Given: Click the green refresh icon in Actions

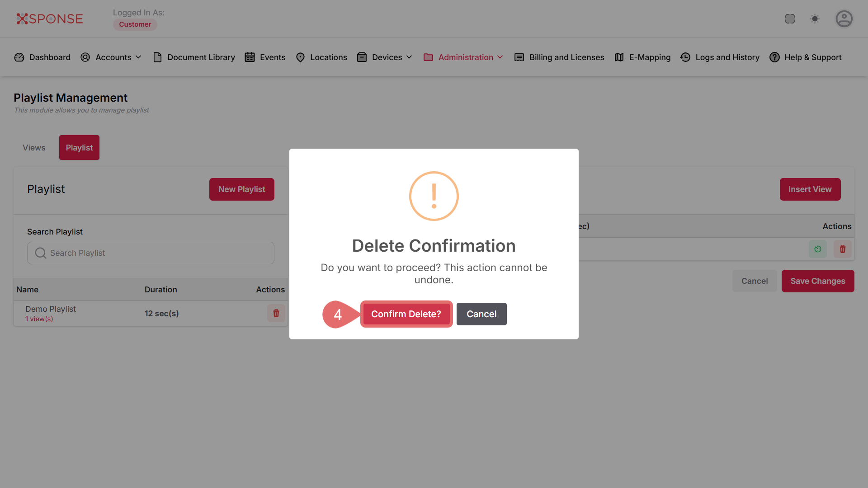Looking at the screenshot, I should (817, 249).
